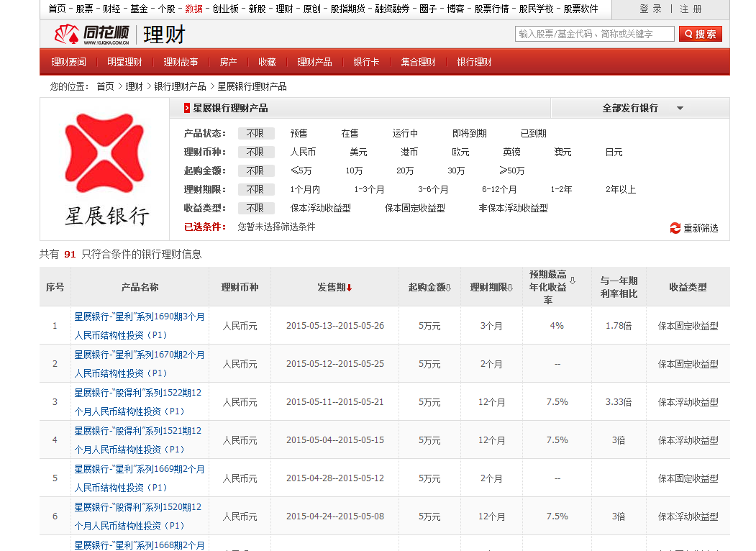This screenshot has width=756, height=551.
Task: Go to 银行理财产品 in breadcrumb
Action: click(180, 87)
